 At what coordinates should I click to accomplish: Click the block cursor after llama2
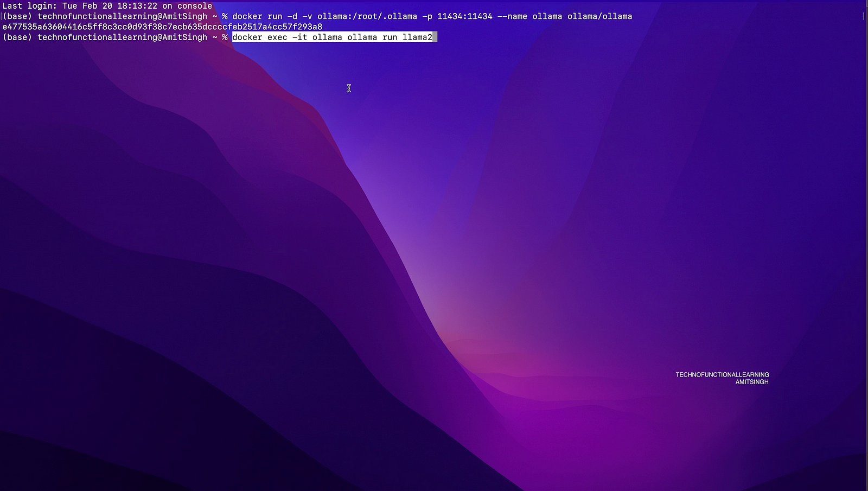pos(435,37)
